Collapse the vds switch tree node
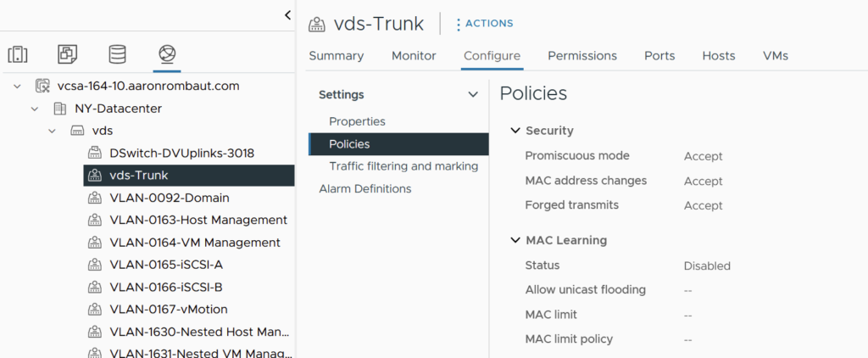 53,131
